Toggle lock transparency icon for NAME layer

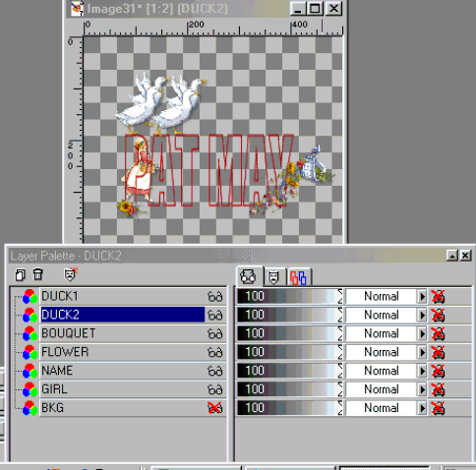[x=438, y=371]
